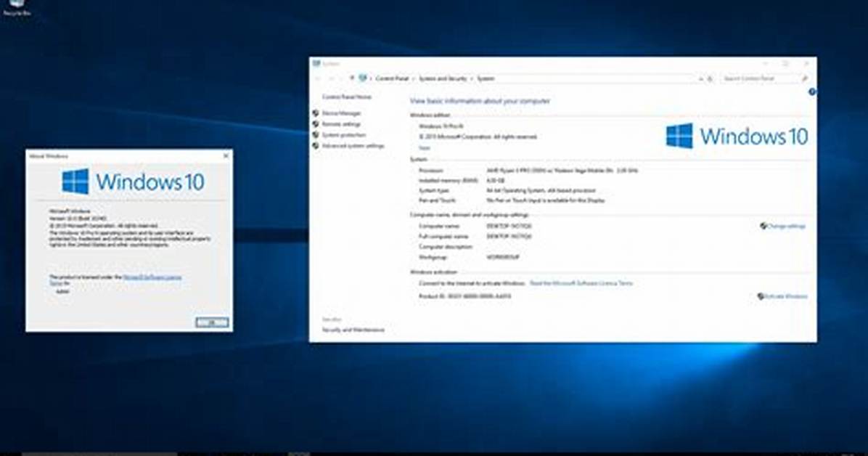The image size is (868, 456).
Task: Click 'View basic information about your computer' heading
Action: (480, 101)
